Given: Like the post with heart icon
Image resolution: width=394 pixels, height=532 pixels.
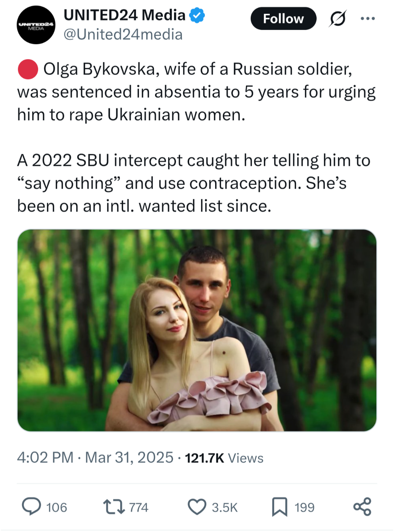Looking at the screenshot, I should [x=197, y=507].
